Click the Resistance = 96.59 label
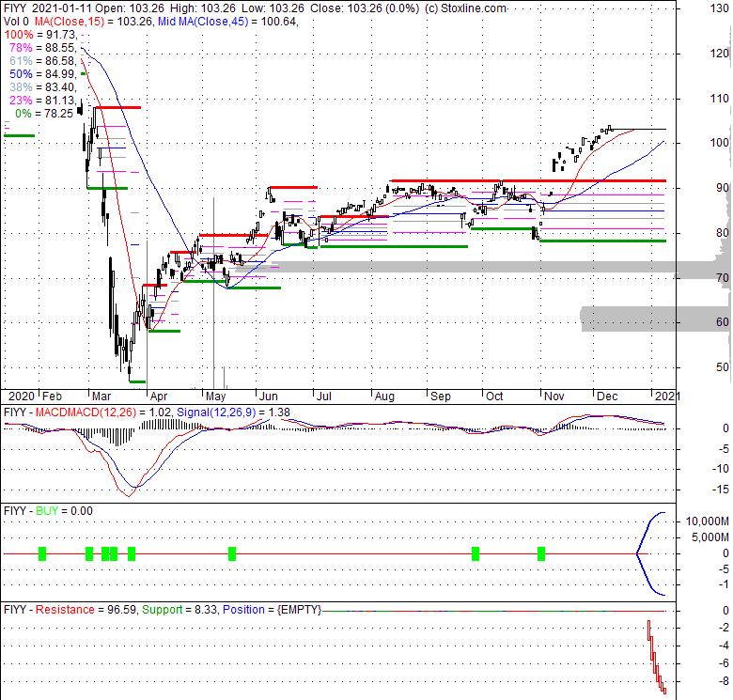This screenshot has width=733, height=700. pyautogui.click(x=86, y=610)
